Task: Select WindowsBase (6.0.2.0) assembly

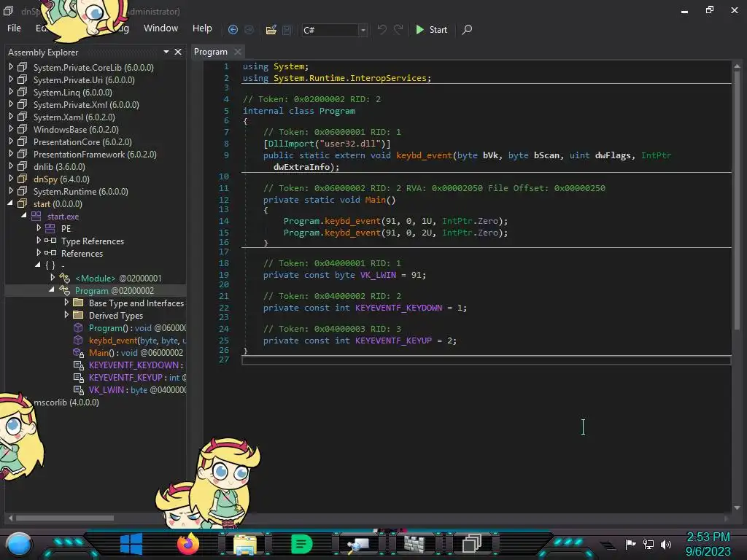Action: click(x=76, y=130)
